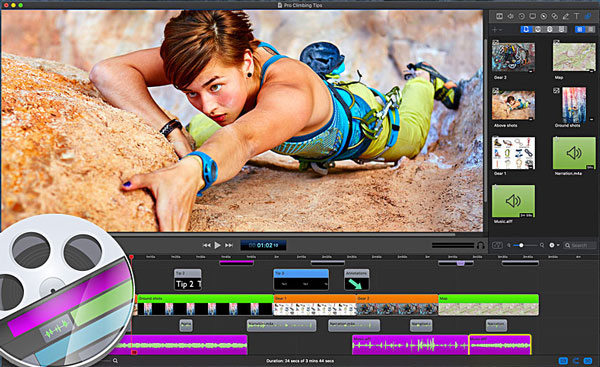
Task: Select the Gear 1 timeline clip
Action: (315, 305)
